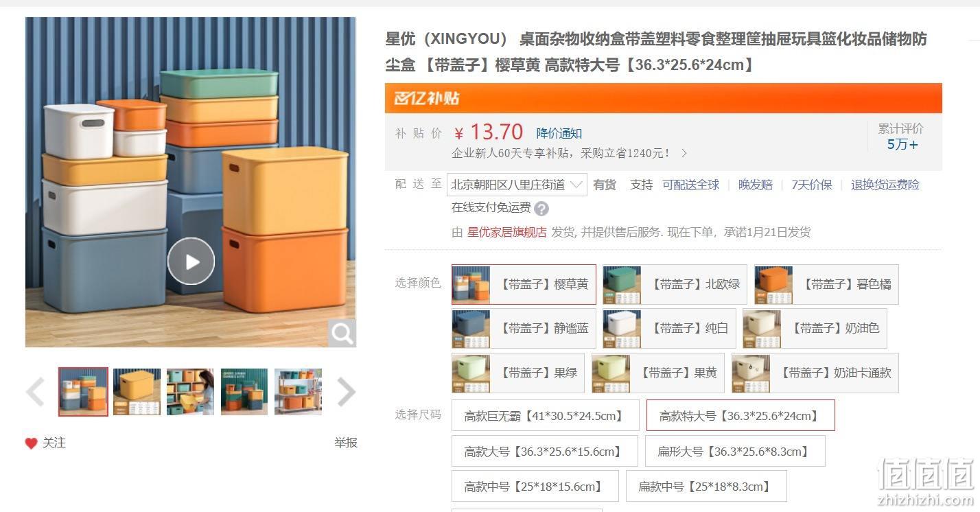Viewport: 980px width, 512px height.
Task: Open the 北京朝阳区八里庄街道 delivery dropdown
Action: 517,185
